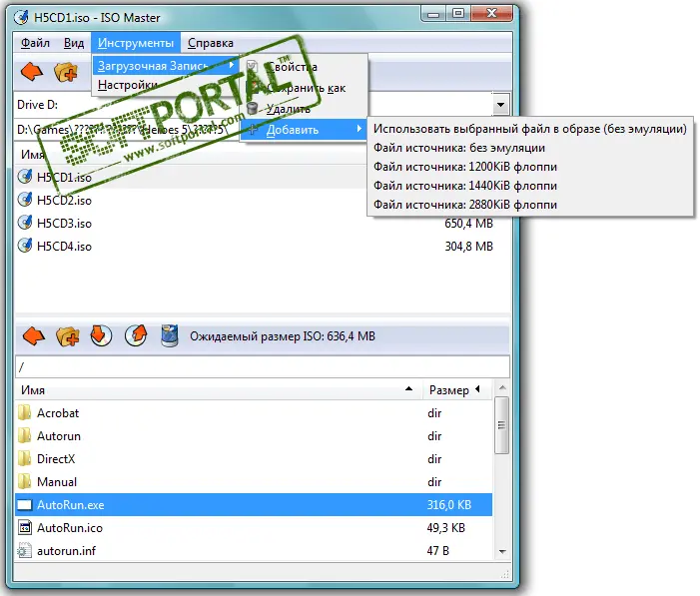Image resolution: width=700 pixels, height=596 pixels.
Task: Select the H5CD3.iso file icon
Action: click(x=26, y=223)
